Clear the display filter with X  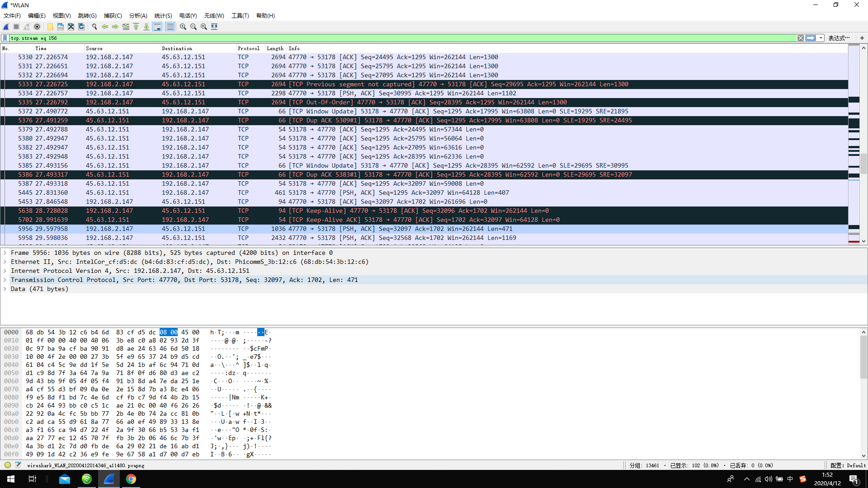tap(801, 38)
